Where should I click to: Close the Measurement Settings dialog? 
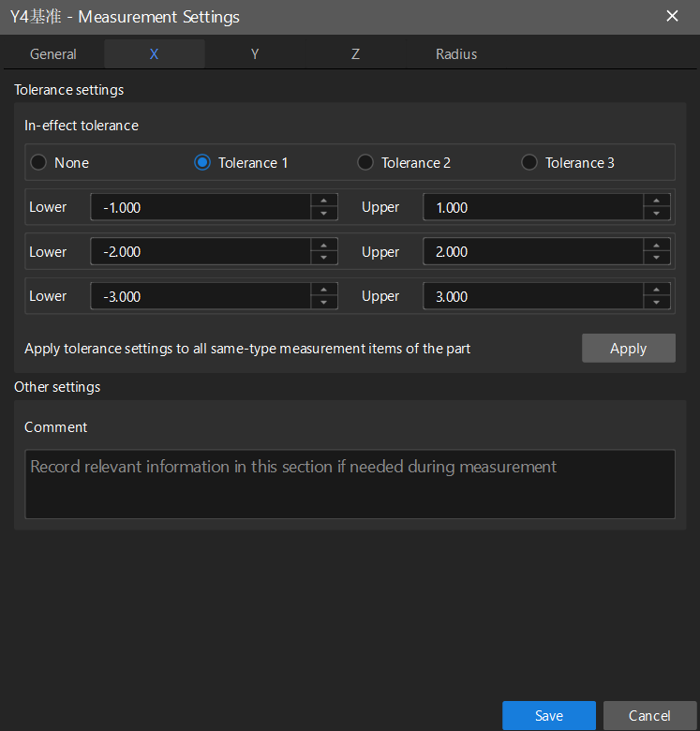click(672, 16)
